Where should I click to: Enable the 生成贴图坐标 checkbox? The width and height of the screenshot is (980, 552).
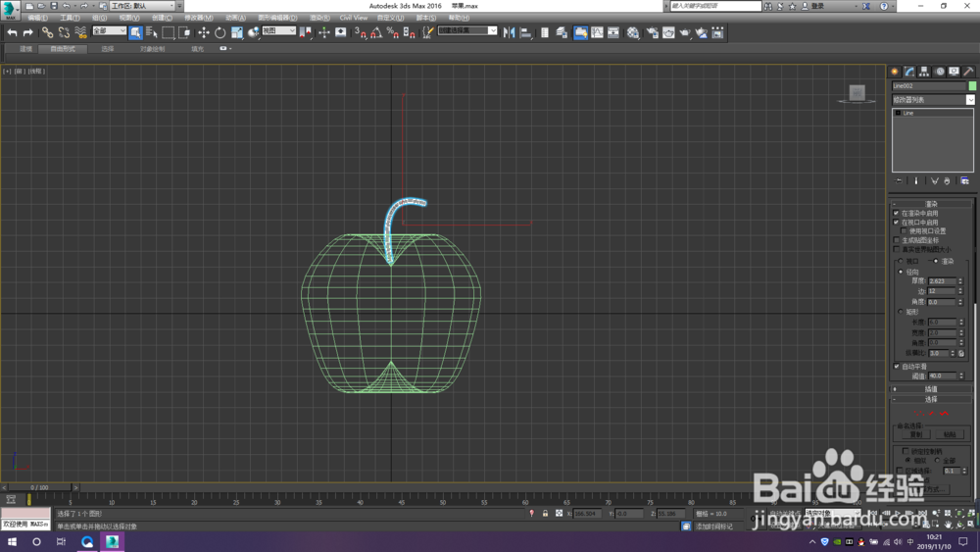coord(897,240)
